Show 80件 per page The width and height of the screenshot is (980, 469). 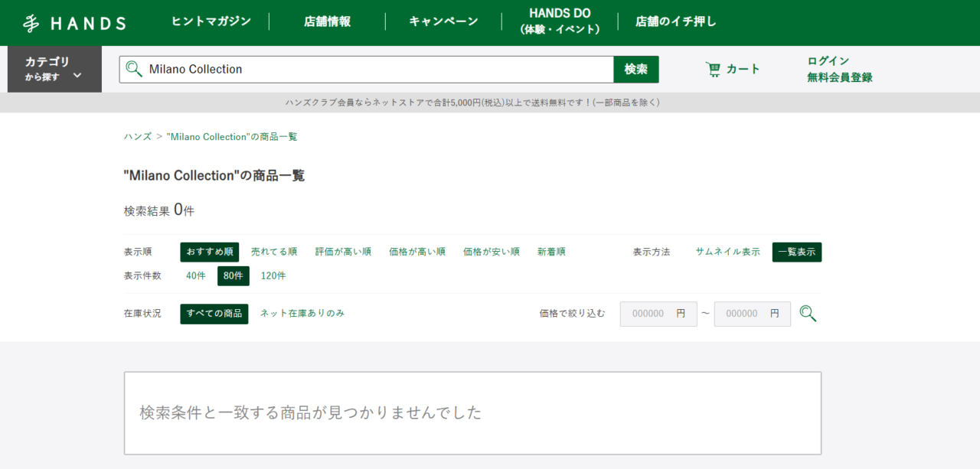(x=234, y=275)
